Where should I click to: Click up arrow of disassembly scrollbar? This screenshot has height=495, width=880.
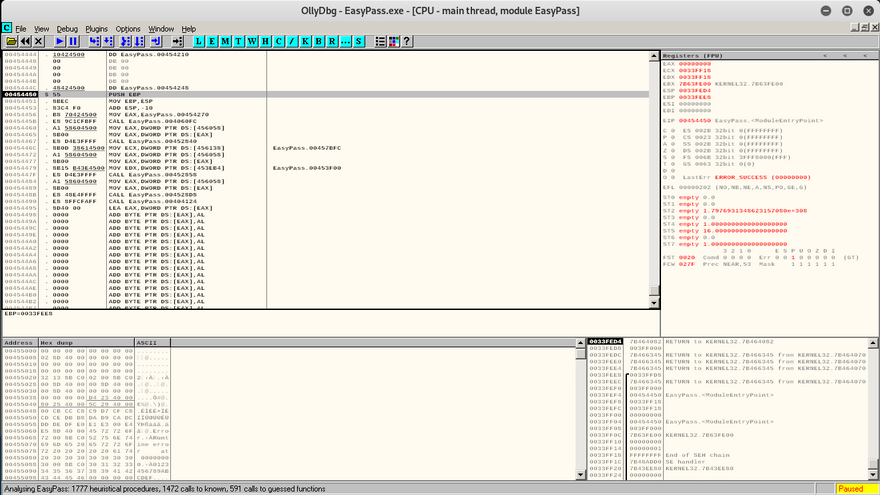(x=654, y=56)
